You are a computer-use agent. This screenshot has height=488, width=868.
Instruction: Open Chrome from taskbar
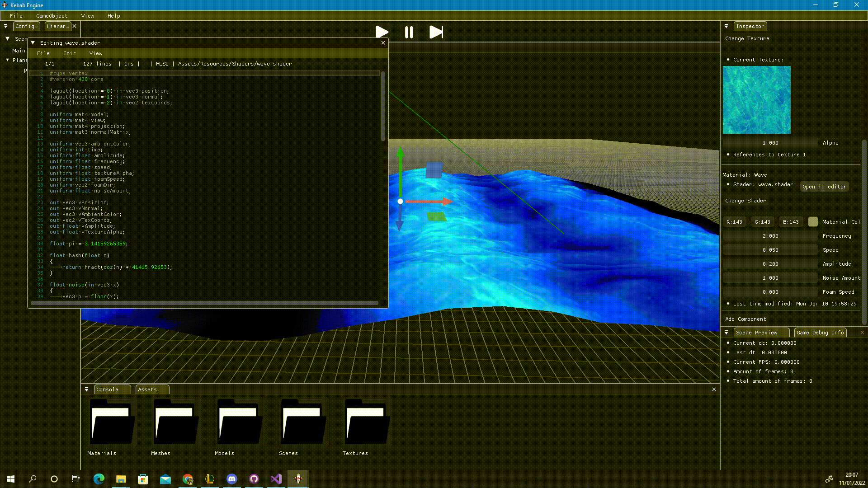tap(188, 479)
